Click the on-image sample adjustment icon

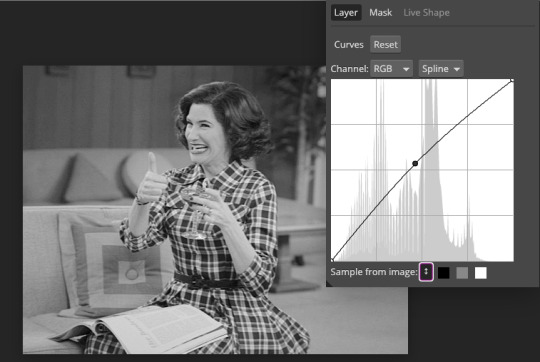426,272
